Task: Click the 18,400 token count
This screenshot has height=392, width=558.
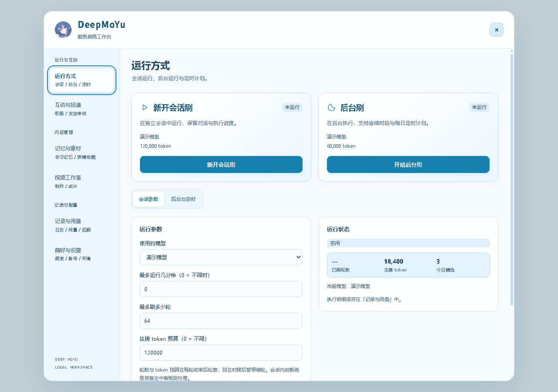Action: 394,261
